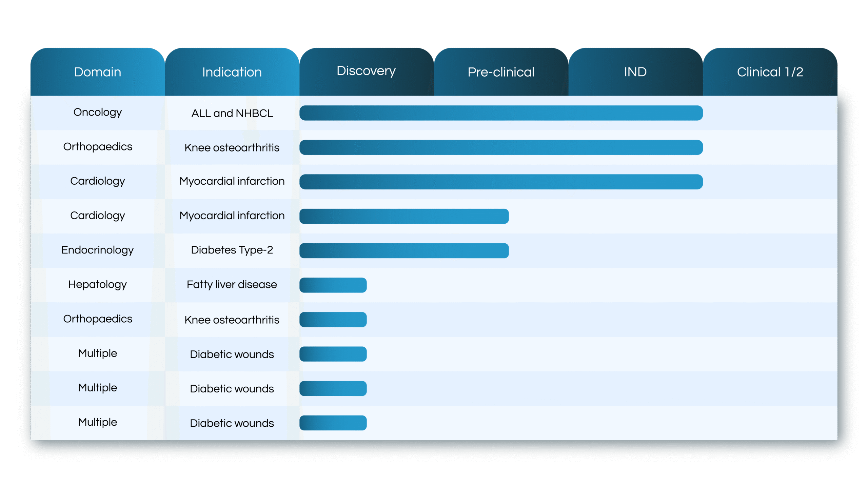Click the first Myocardial infarction progress bar

(501, 182)
